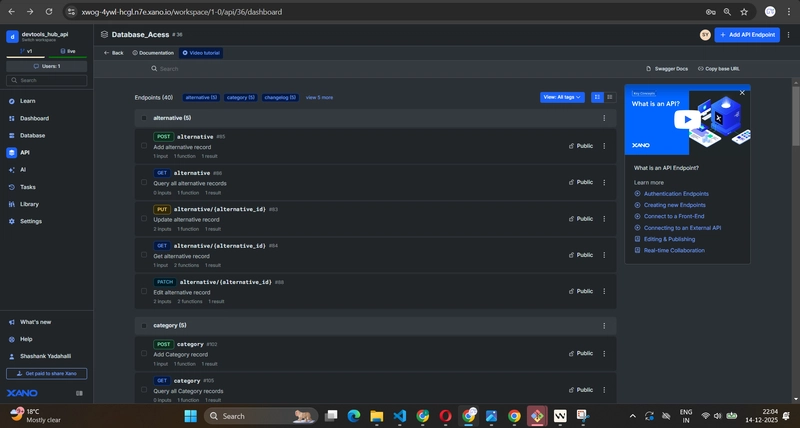Open the 'View: All tags' dropdown
Viewport: 800px width, 428px height.
click(x=562, y=97)
